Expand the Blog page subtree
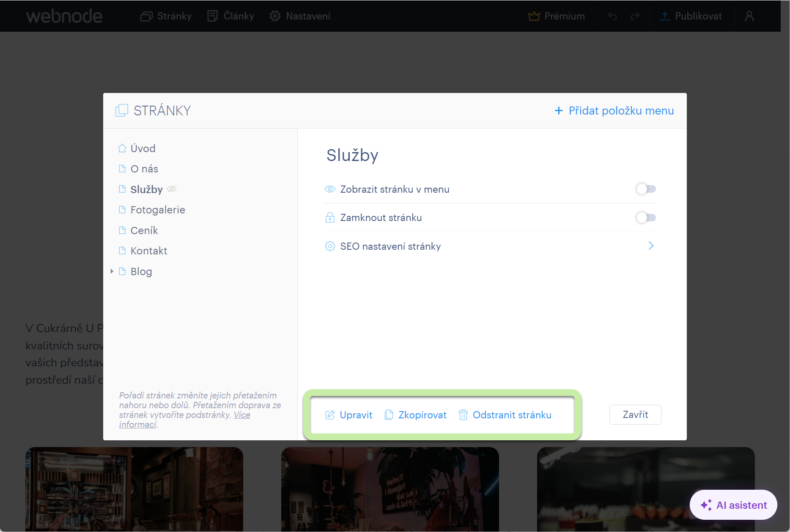Viewport: 790px width, 532px height. pos(112,271)
